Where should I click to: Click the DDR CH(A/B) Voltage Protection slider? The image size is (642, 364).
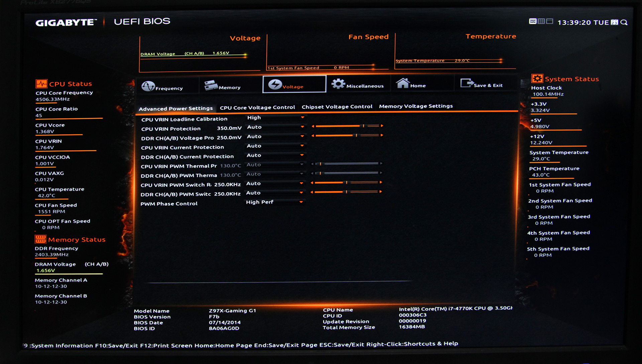click(347, 135)
